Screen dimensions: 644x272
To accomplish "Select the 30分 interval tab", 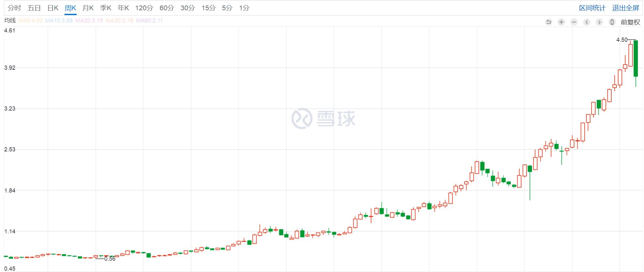I will pos(188,8).
